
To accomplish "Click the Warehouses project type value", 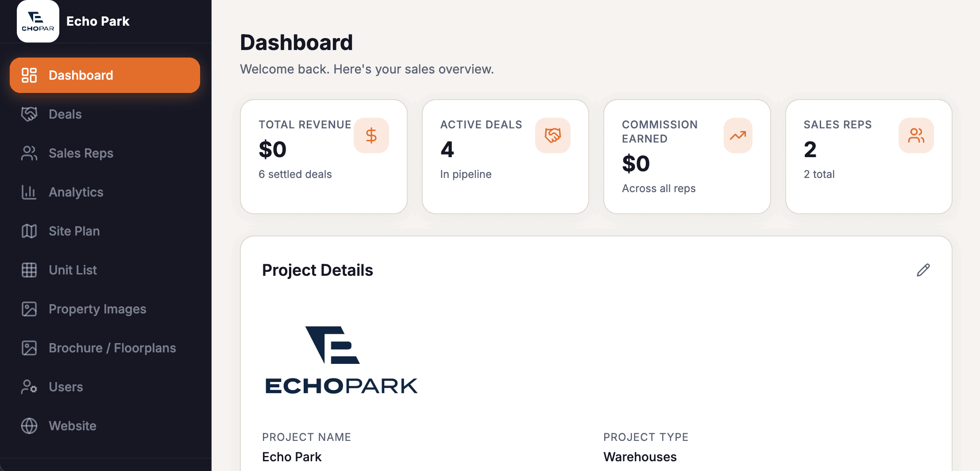I will (640, 456).
